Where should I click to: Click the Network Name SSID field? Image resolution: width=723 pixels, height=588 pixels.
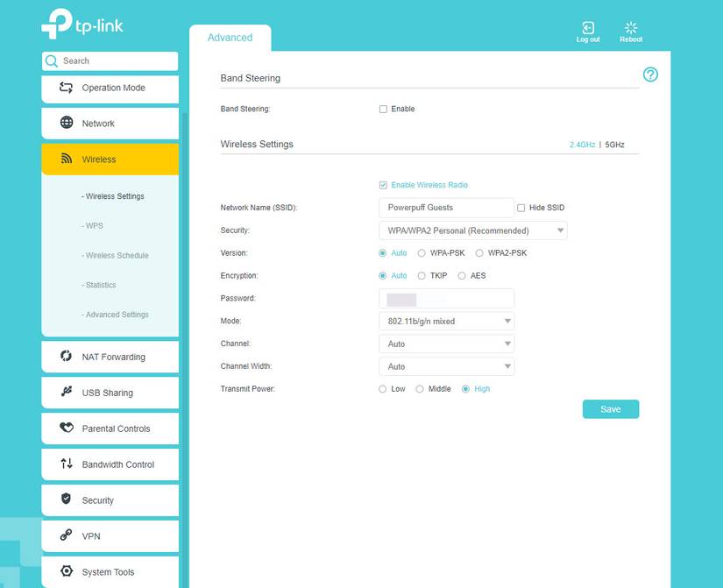(447, 207)
